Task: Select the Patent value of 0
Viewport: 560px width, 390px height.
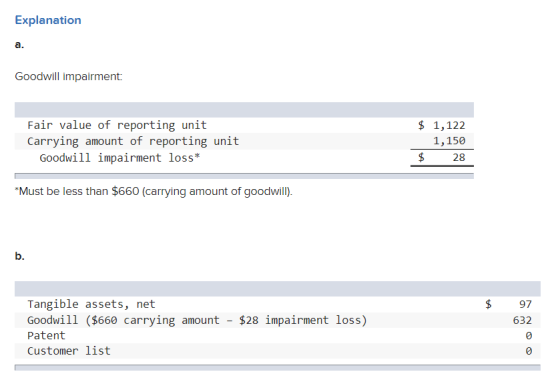Action: point(529,336)
